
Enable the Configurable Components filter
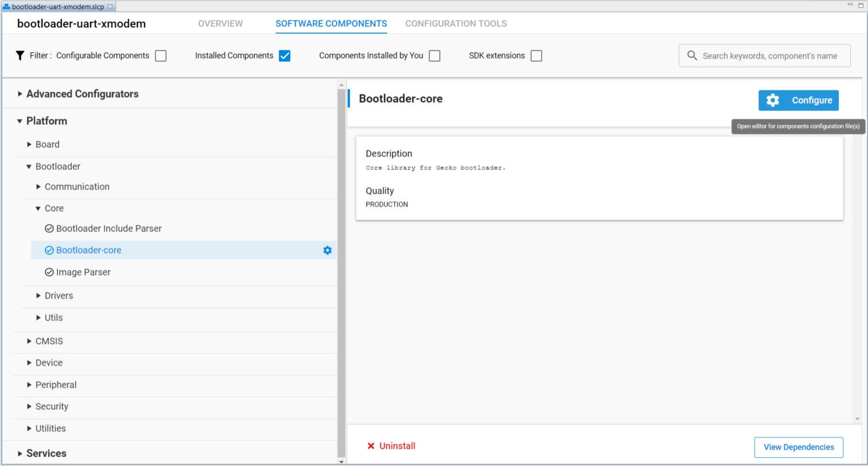tap(161, 56)
